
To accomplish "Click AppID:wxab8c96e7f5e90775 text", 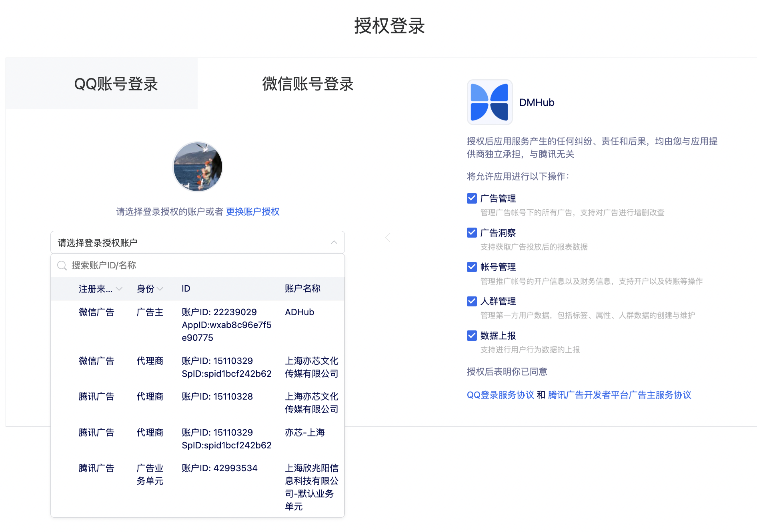I will [226, 331].
